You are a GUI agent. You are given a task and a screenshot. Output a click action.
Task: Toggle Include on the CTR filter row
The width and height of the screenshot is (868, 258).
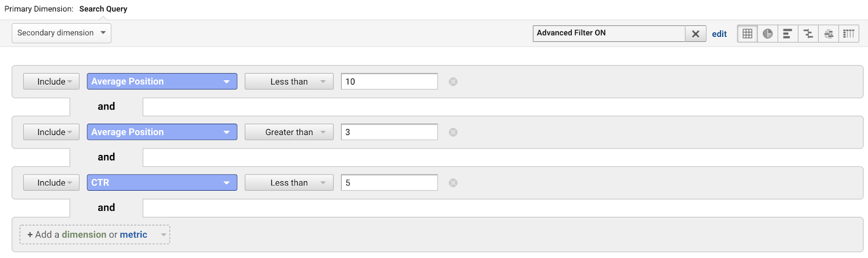click(x=52, y=183)
